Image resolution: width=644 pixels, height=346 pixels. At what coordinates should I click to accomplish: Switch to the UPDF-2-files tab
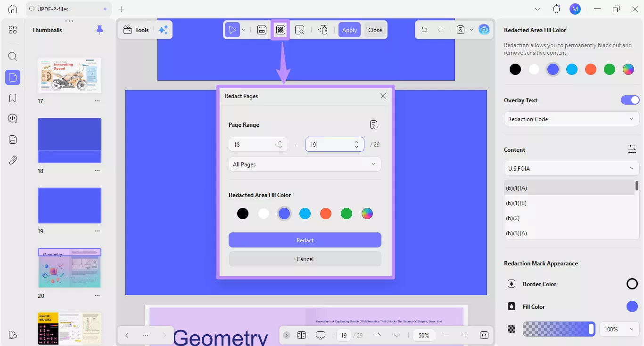[x=69, y=9]
